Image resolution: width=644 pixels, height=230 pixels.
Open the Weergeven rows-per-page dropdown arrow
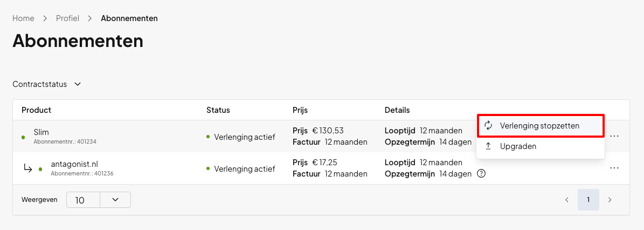(x=115, y=200)
